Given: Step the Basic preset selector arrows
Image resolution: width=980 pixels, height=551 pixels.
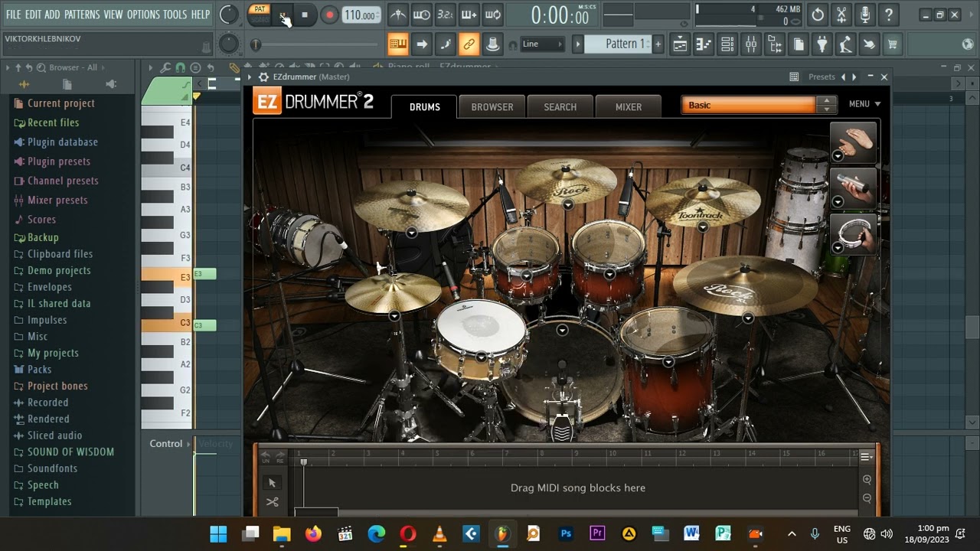Looking at the screenshot, I should click(826, 105).
